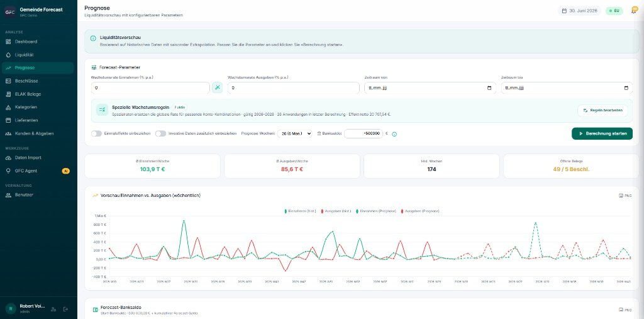The image size is (644, 319).
Task: Toggle Einnahmen (Prognose) legend entry
Action: click(376, 211)
